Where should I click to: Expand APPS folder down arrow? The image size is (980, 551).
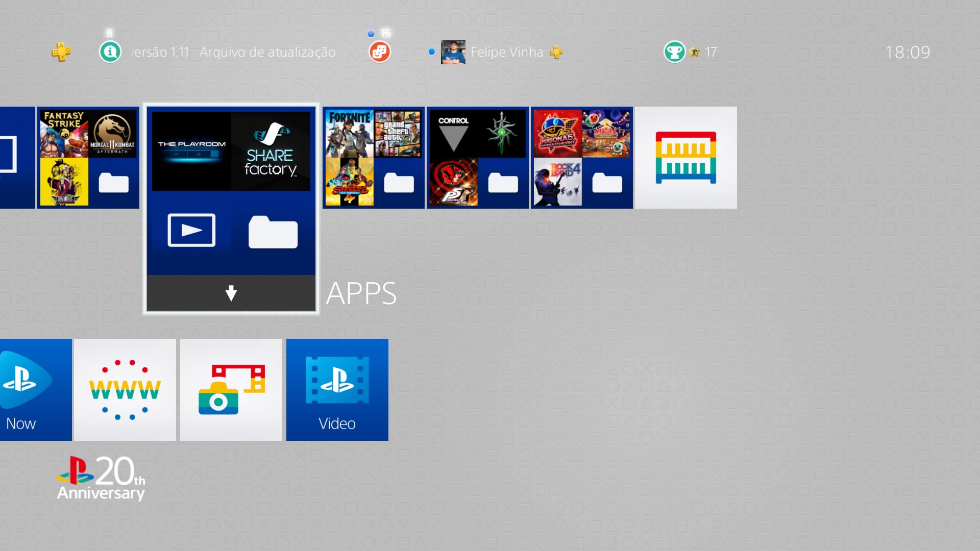(231, 293)
